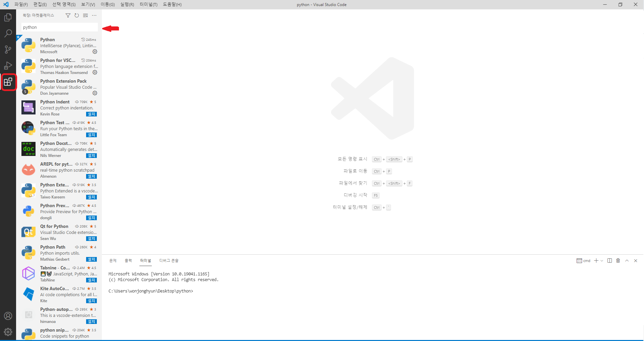Viewport: 644px width, 341px height.
Task: Install the Qt for Python extension
Action: click(91, 239)
